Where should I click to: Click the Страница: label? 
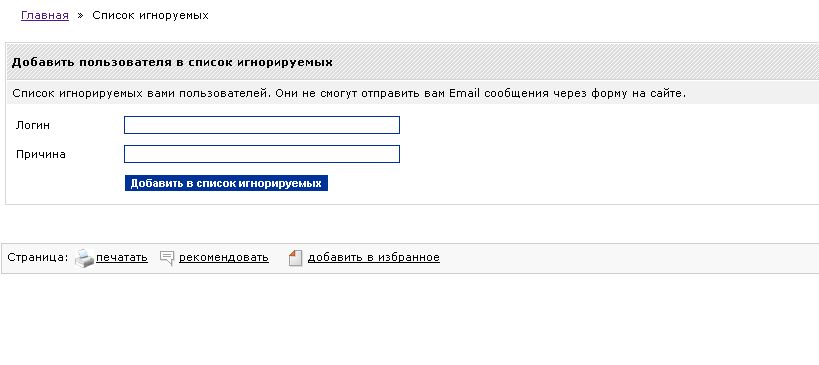(x=38, y=257)
